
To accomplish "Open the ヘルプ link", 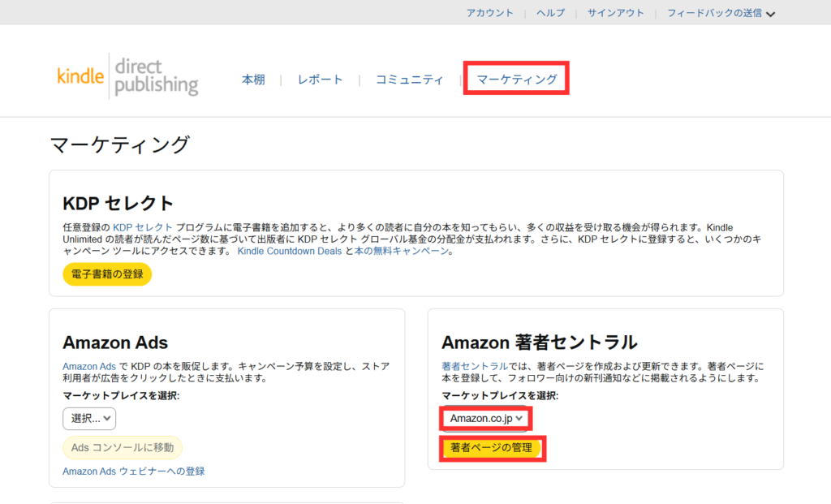I will (x=550, y=13).
